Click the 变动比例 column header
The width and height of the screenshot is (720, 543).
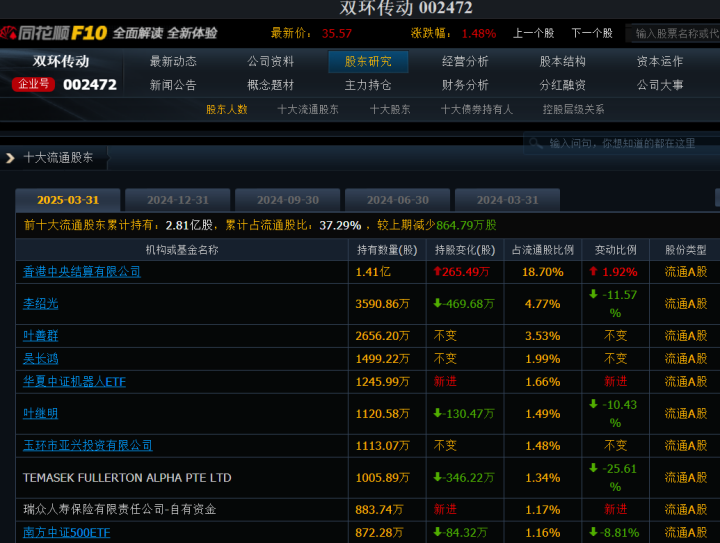pos(616,250)
